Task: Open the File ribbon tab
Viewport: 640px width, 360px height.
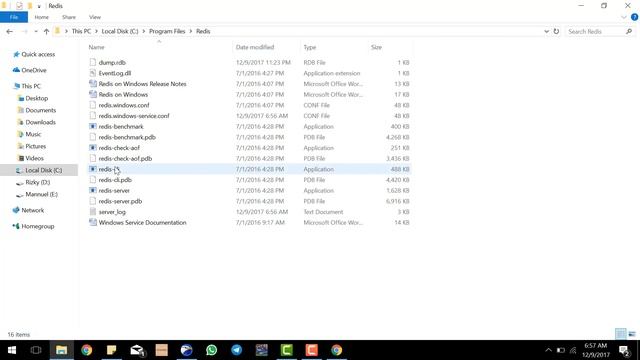Action: 14,17
